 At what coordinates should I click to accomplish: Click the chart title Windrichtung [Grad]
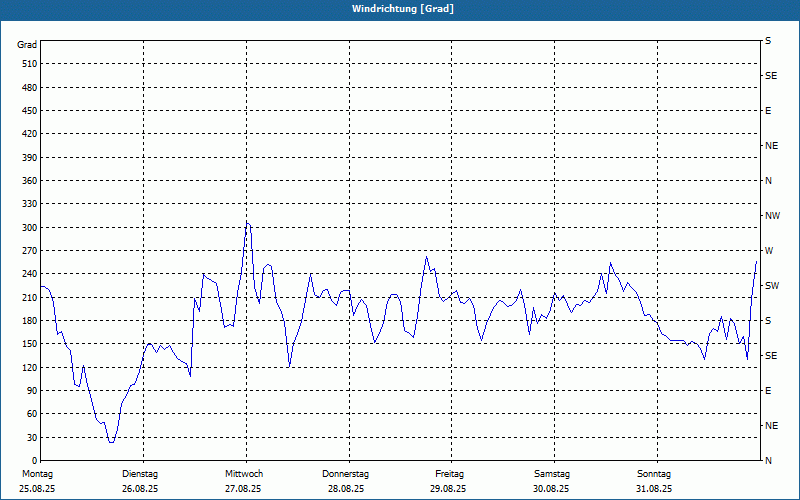pos(402,9)
